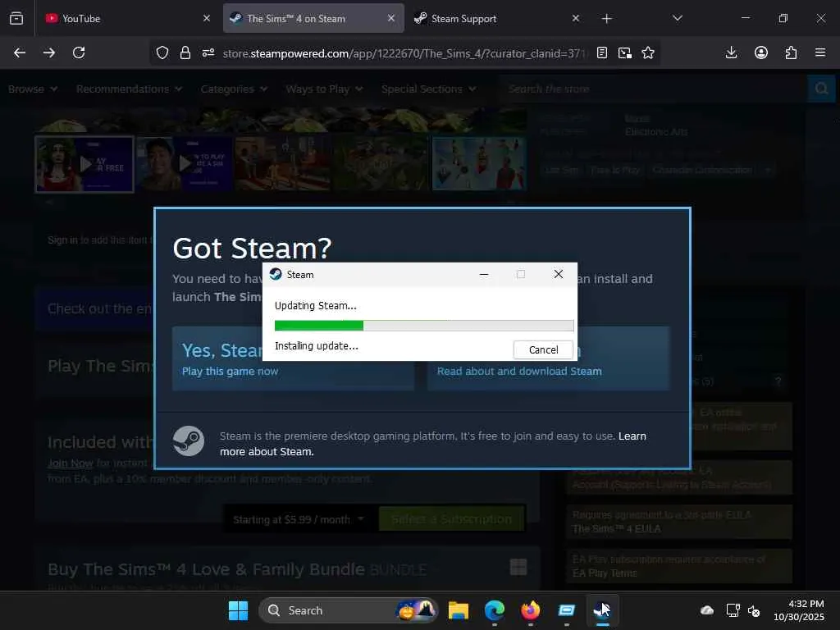Click the EA Play Terms link
840x630 pixels.
tap(605, 573)
